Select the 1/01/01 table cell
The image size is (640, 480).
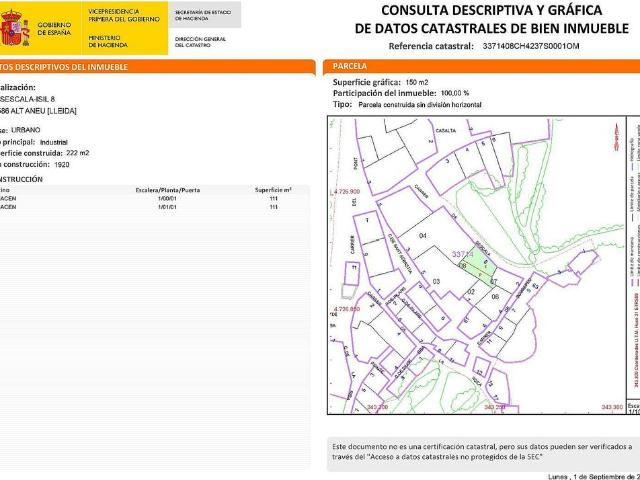coord(167,207)
